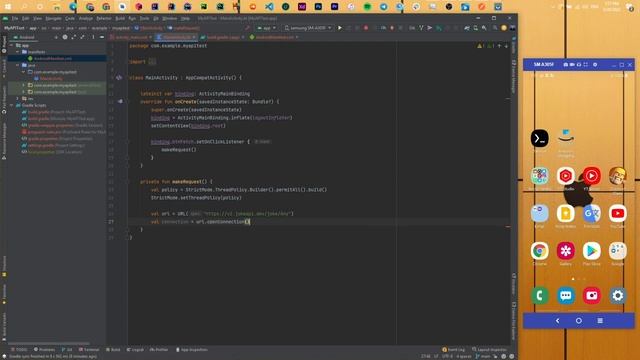The width and height of the screenshot is (640, 360).
Task: Open the terminal app on the phone mirror
Action: [x=540, y=138]
